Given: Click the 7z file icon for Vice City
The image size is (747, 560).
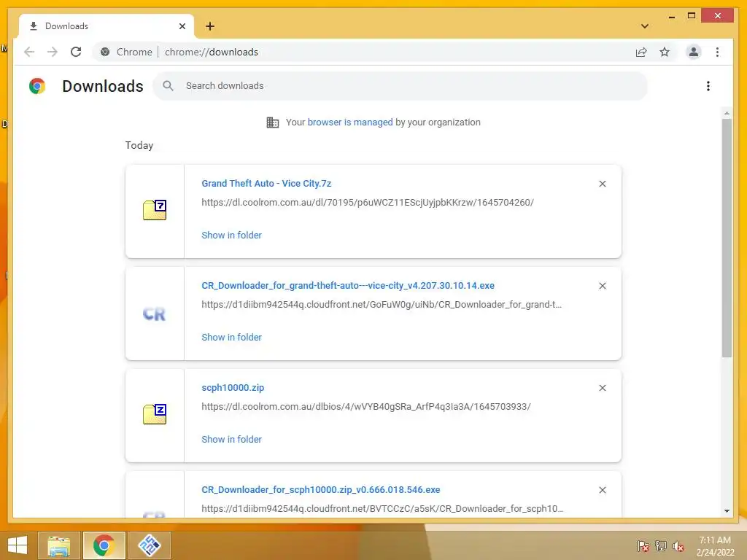Looking at the screenshot, I should tap(155, 210).
